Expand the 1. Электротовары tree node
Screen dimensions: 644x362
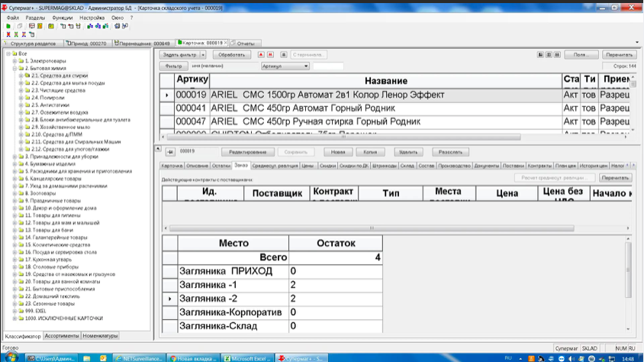coord(15,61)
